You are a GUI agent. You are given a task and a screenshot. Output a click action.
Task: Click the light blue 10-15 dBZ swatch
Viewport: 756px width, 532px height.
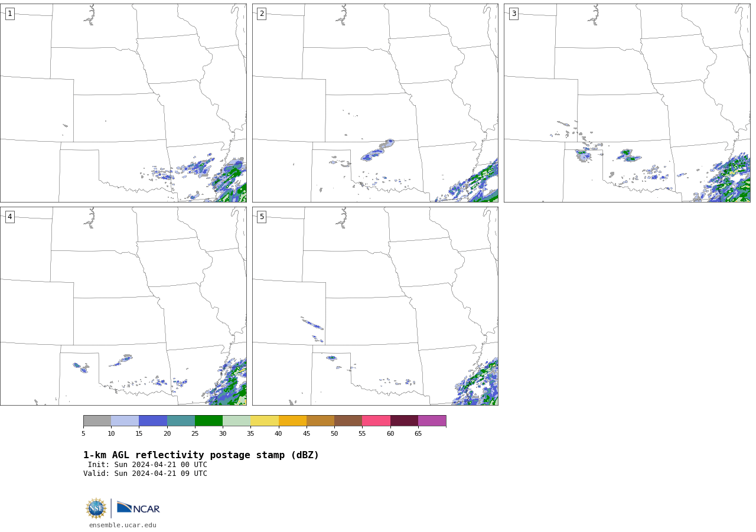125,421
